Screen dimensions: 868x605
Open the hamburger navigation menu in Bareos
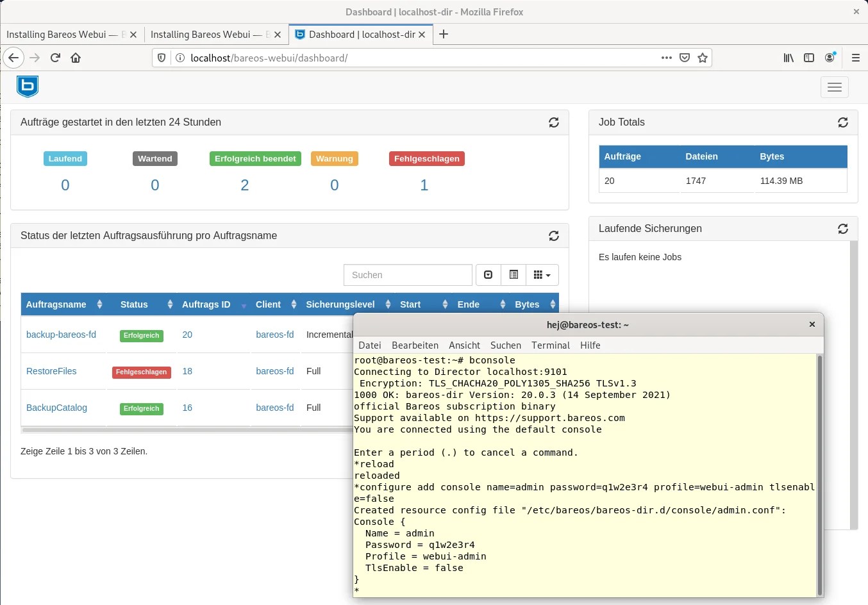click(834, 87)
